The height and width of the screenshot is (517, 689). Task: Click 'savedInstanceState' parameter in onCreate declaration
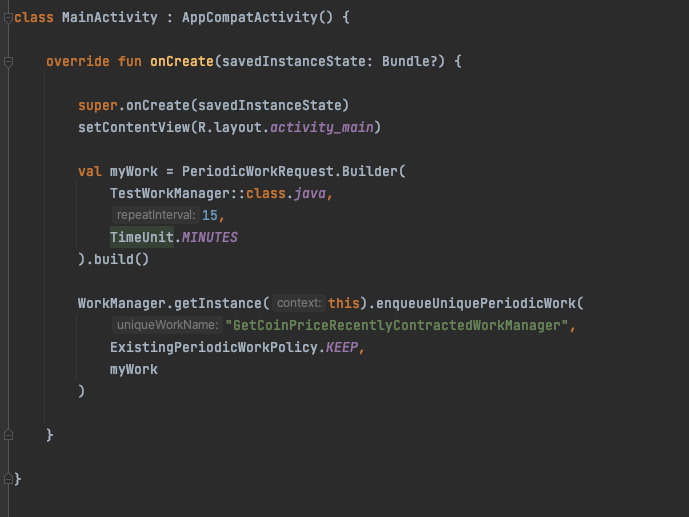click(294, 61)
